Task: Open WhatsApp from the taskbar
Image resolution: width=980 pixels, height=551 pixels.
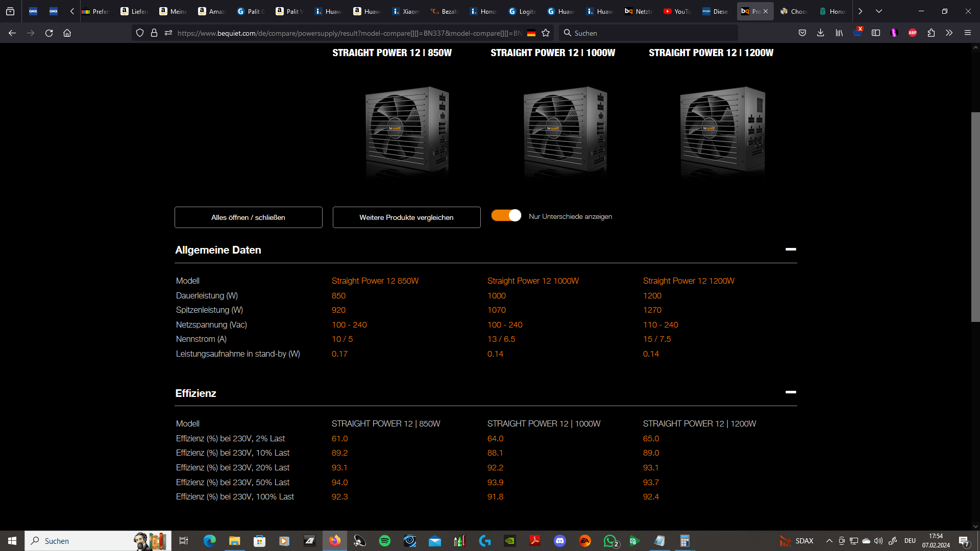Action: pyautogui.click(x=610, y=541)
